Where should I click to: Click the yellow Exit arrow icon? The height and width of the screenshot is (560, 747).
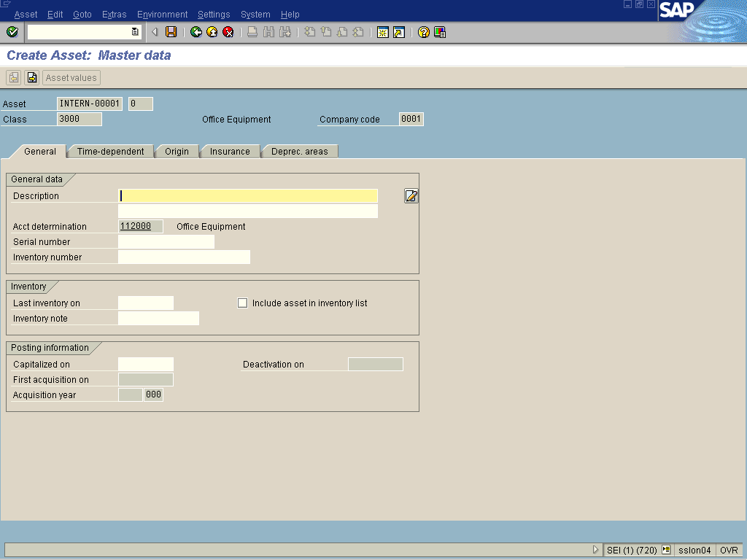212,32
